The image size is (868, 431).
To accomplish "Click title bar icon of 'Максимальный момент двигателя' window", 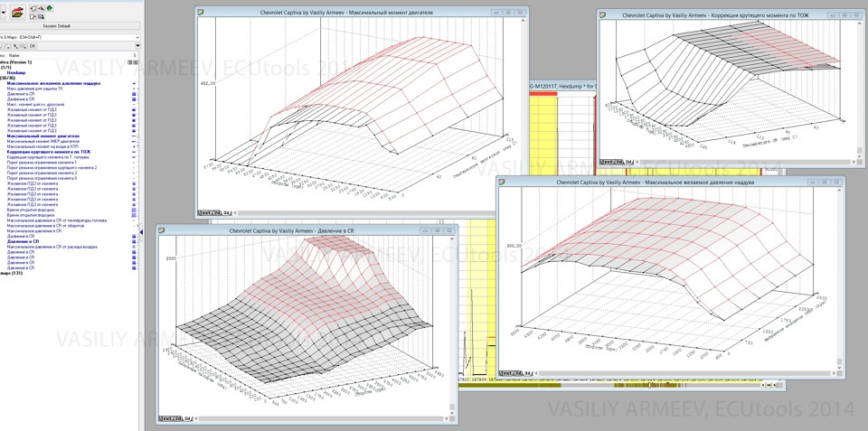I will click(x=202, y=12).
